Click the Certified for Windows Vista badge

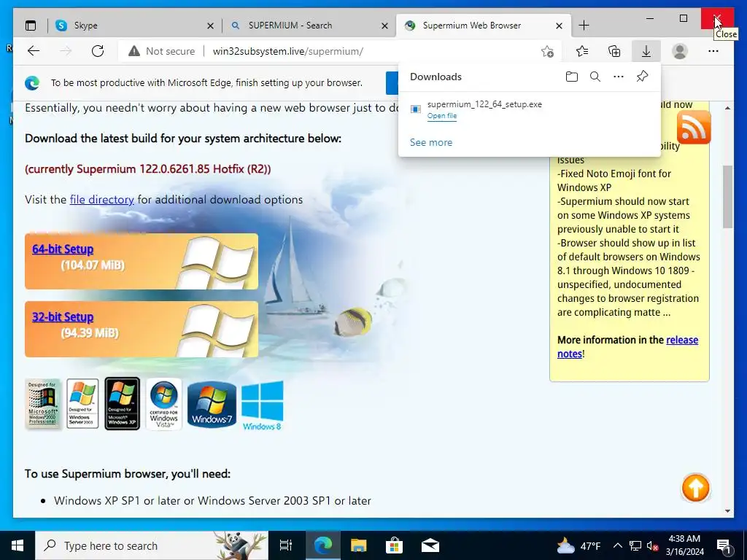[163, 404]
